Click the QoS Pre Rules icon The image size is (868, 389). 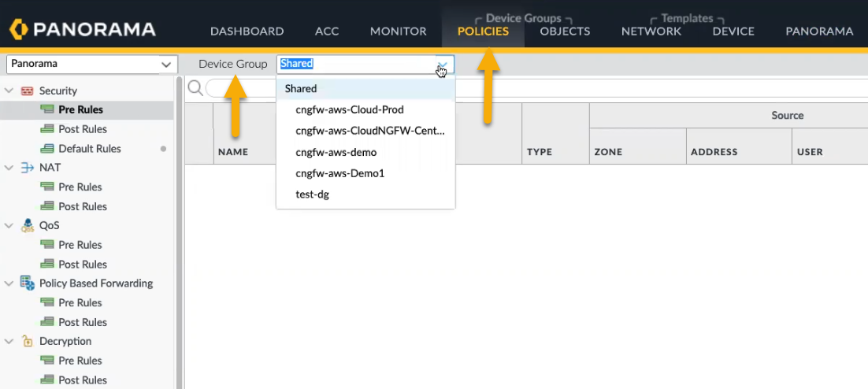47,245
